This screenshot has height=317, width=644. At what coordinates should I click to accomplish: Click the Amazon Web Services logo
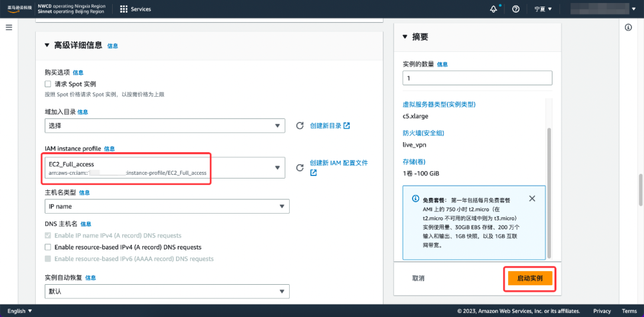point(19,8)
